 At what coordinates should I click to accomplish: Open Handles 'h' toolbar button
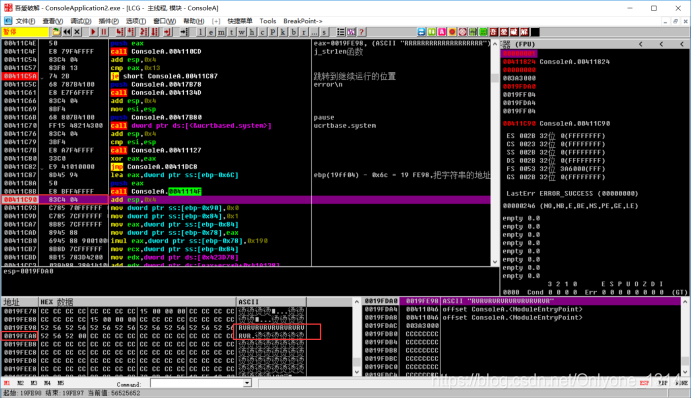click(x=252, y=32)
